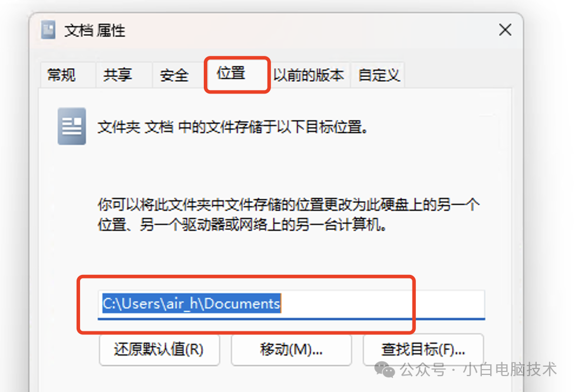Close the 文档 属性 dialog

505,29
